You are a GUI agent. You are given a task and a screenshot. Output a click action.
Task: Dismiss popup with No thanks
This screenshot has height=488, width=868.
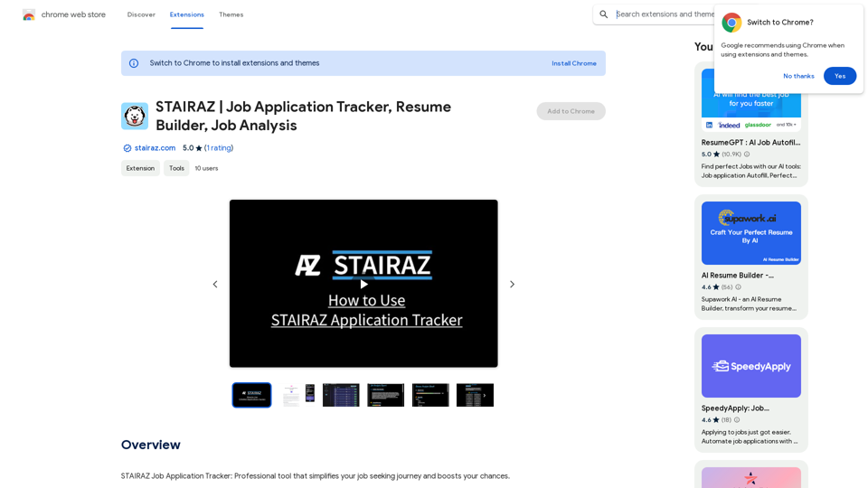(x=798, y=76)
